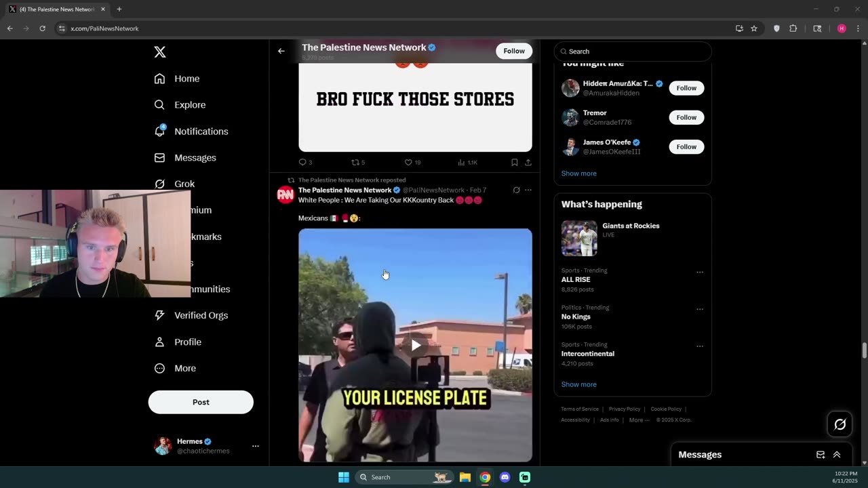Play the video in the post
This screenshot has height=488, width=868.
[x=416, y=345]
